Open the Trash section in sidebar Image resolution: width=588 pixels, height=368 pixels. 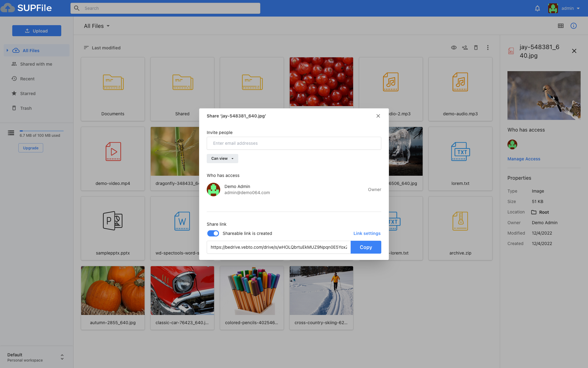point(26,108)
